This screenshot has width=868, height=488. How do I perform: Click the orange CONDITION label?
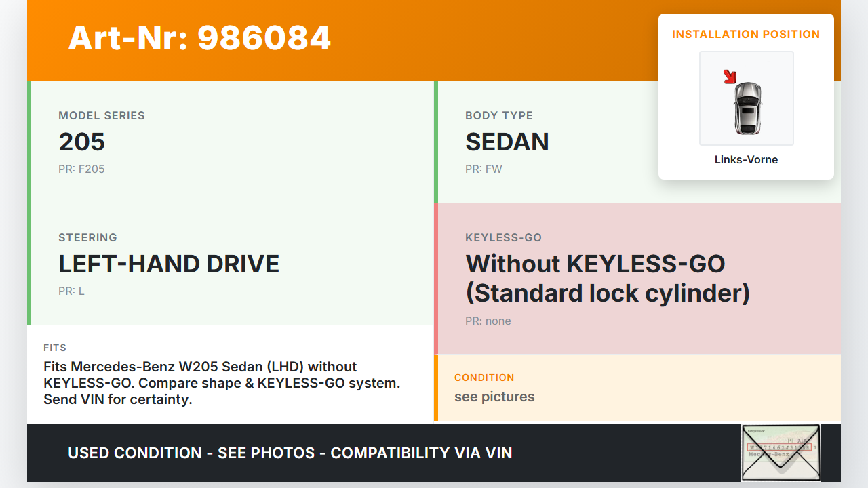pyautogui.click(x=484, y=378)
